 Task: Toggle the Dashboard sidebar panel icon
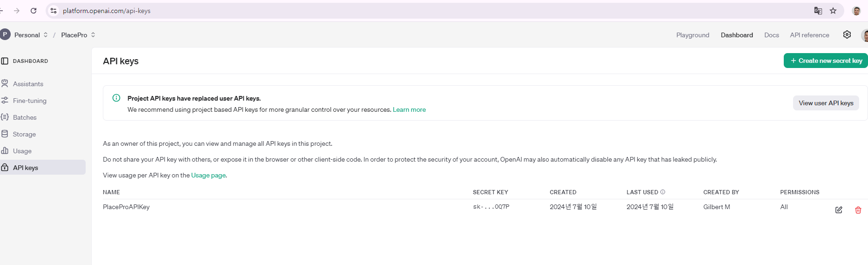coord(5,61)
